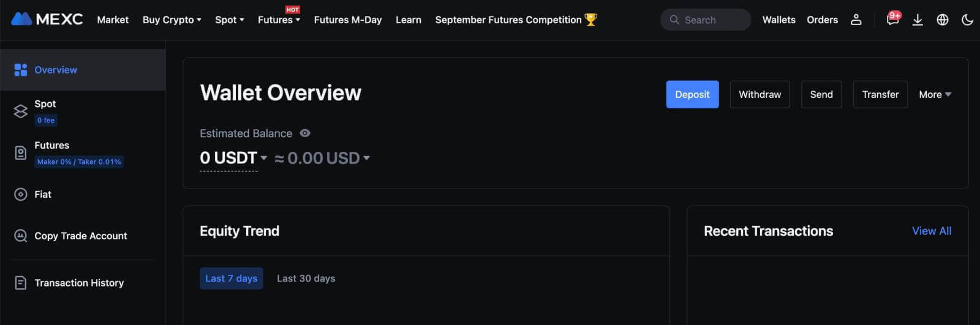Open the More actions dropdown
Screen dimensions: 980x325
coord(935,94)
